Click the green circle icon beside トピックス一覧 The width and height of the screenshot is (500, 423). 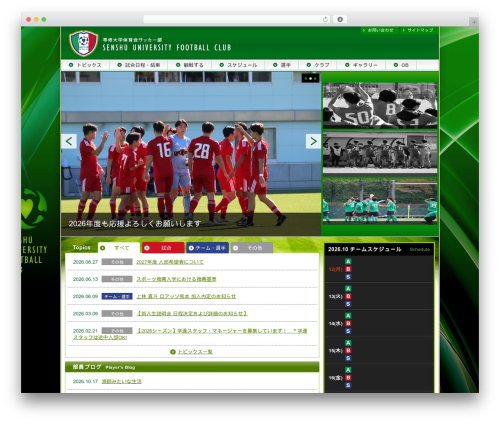173,352
